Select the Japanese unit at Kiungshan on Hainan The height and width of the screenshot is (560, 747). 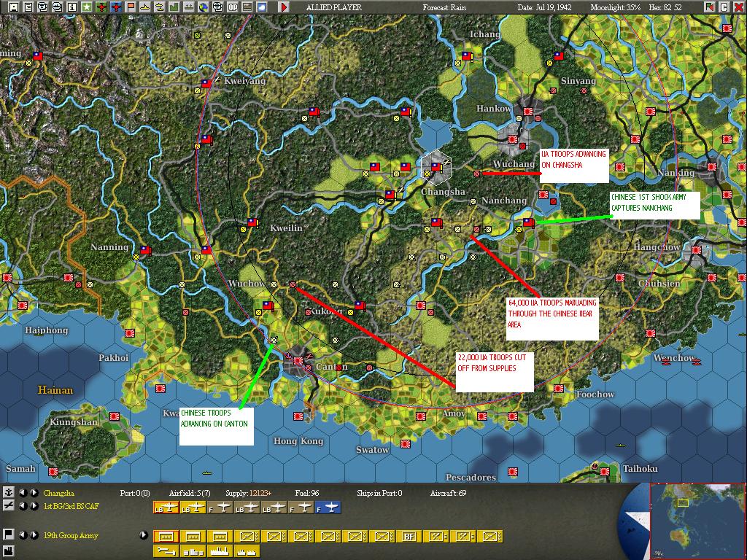[115, 416]
